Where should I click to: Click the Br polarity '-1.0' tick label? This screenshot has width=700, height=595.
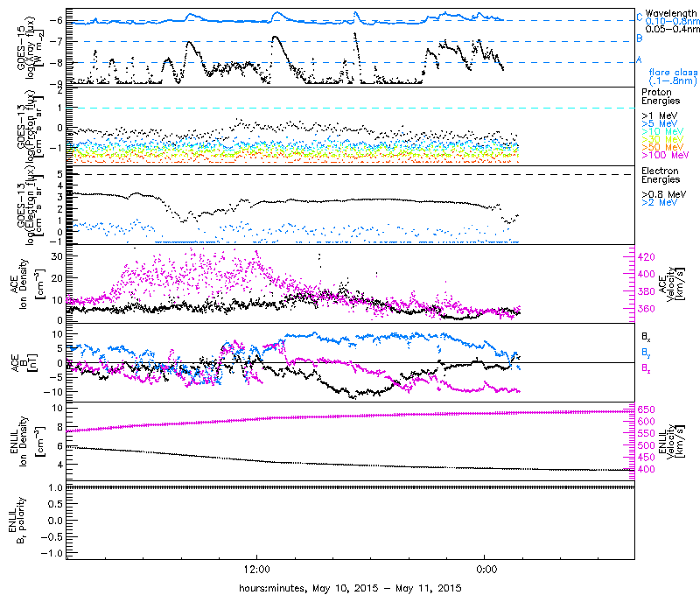click(x=52, y=554)
